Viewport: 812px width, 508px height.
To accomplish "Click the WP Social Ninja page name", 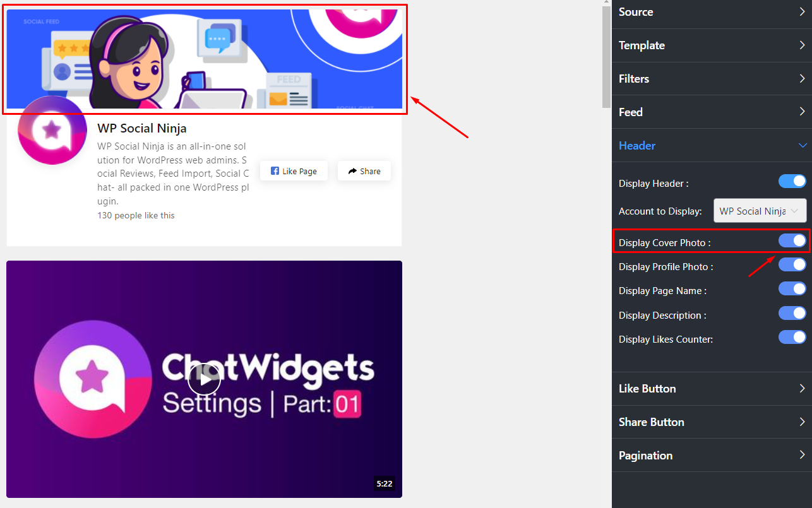I will pos(142,128).
